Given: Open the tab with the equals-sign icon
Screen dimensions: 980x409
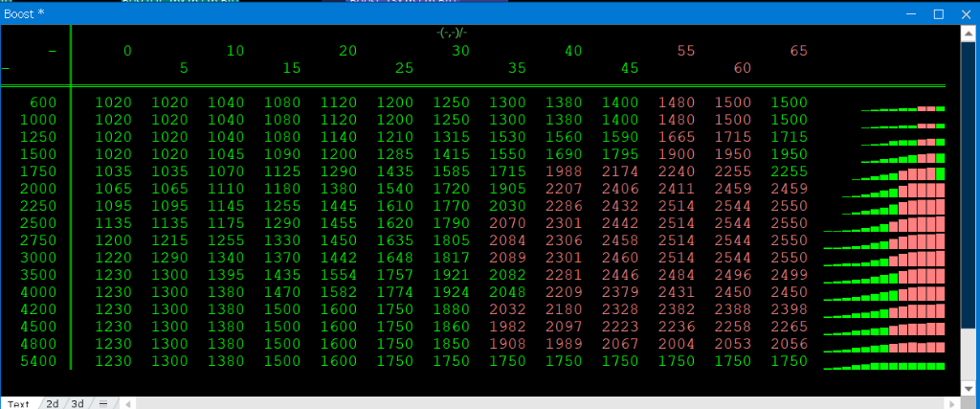Looking at the screenshot, I should [102, 403].
